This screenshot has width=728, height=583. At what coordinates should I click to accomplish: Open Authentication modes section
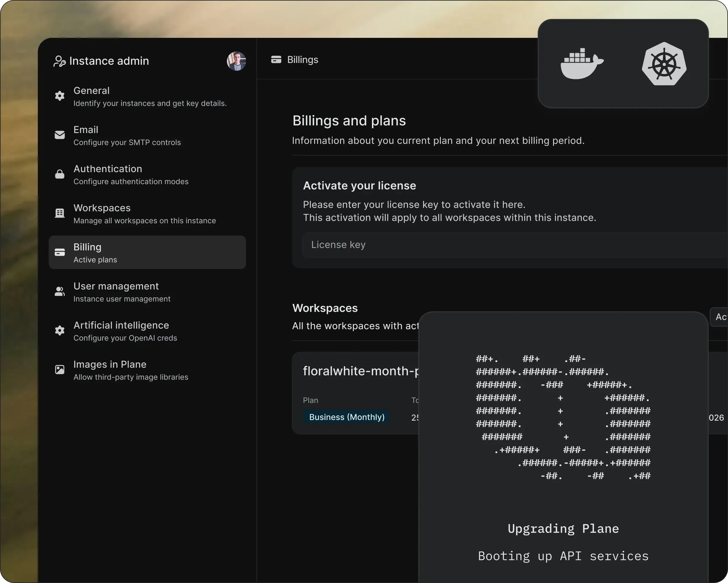(147, 174)
